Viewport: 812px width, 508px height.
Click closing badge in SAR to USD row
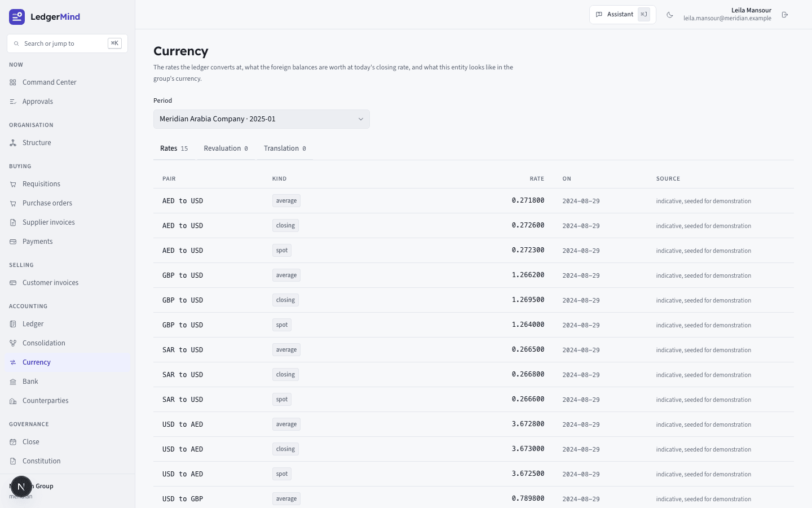(285, 375)
